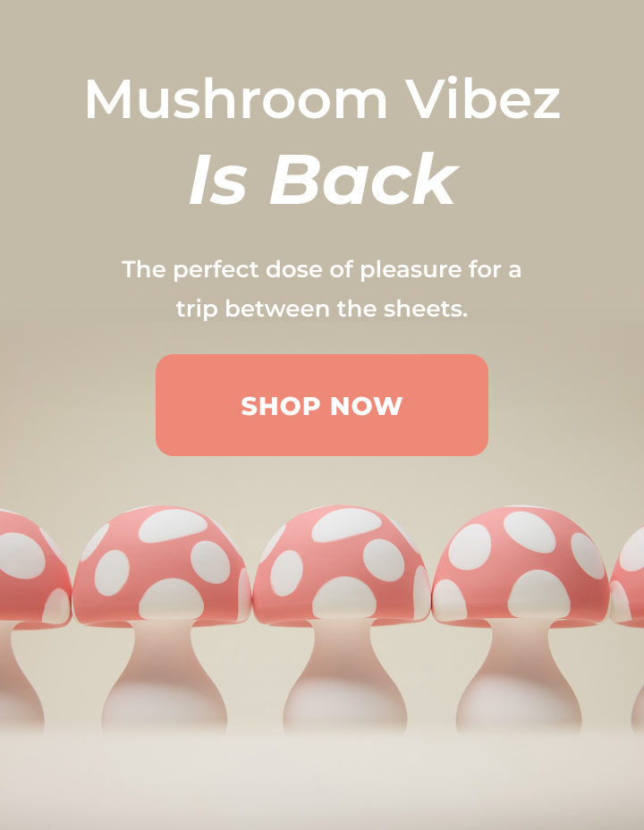Click the cap of the center mushroom
The width and height of the screenshot is (644, 830).
click(342, 564)
